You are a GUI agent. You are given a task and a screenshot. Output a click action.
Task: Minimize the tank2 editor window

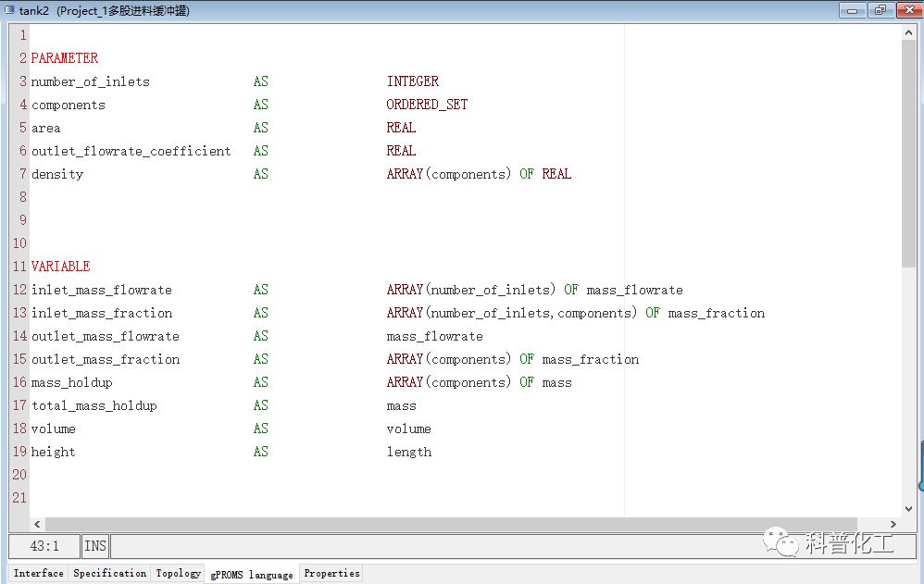(853, 10)
